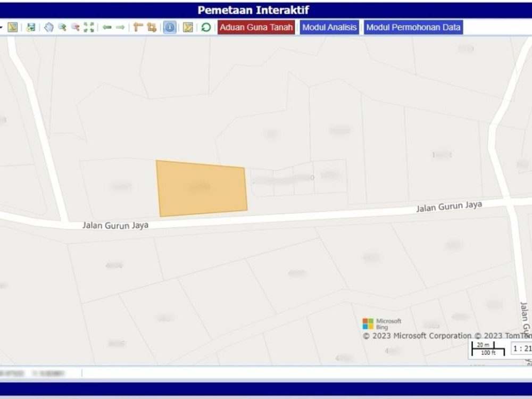
Task: Click the refresh map icon
Action: pyautogui.click(x=206, y=27)
